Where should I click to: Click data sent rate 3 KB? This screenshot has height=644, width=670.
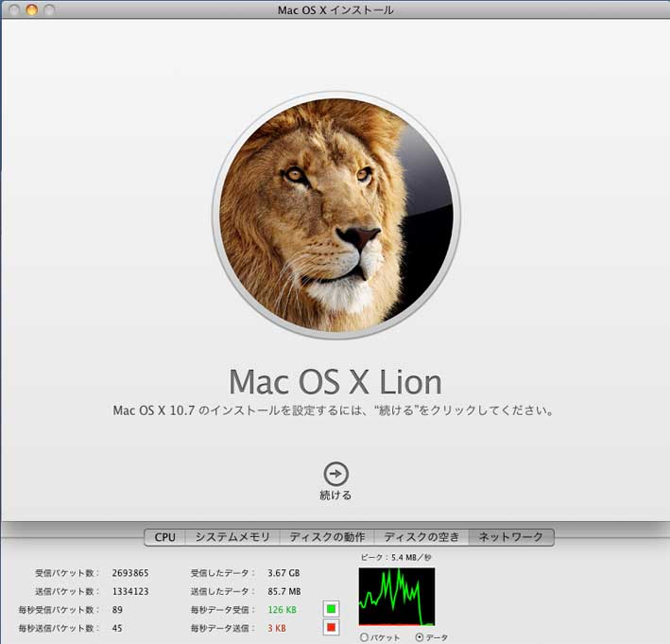[x=277, y=628]
